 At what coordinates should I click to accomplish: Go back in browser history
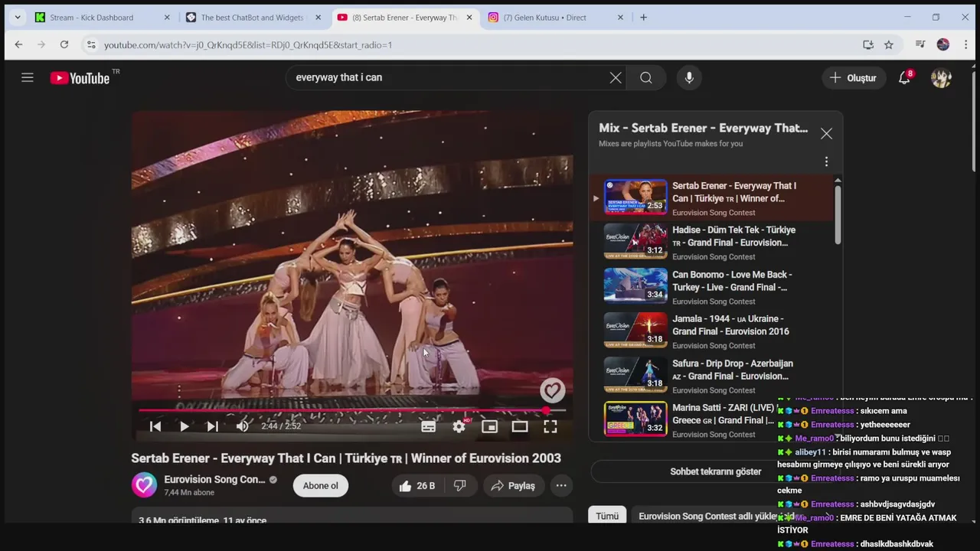tap(18, 44)
